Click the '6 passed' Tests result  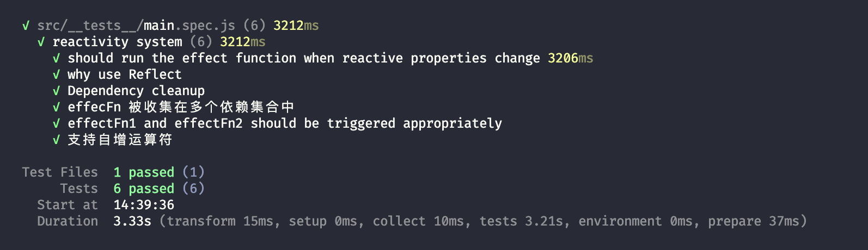click(x=144, y=189)
